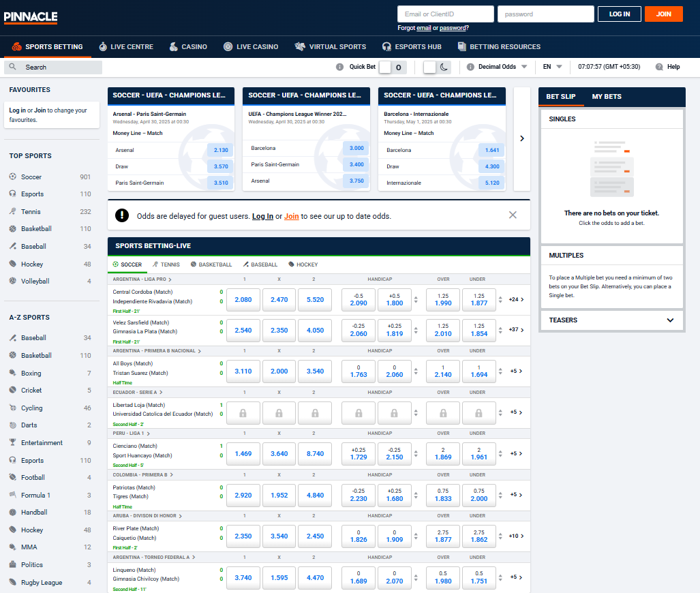Screen dimensions: 700x593
Task: Show next featured match cards
Action: point(522,138)
